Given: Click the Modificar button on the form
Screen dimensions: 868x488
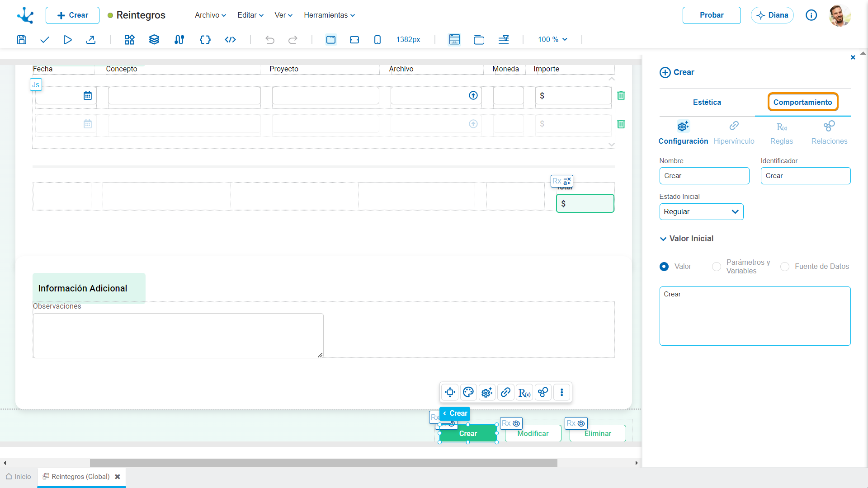Looking at the screenshot, I should [533, 433].
